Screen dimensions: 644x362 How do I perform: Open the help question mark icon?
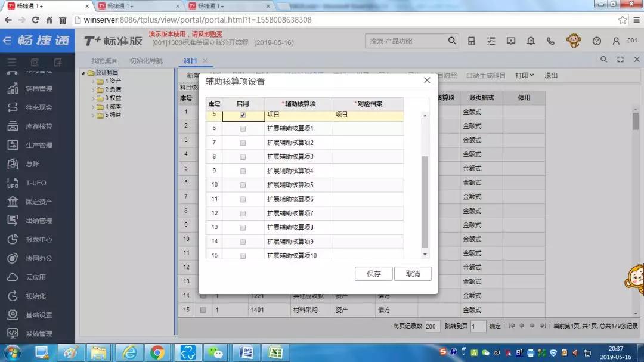597,41
